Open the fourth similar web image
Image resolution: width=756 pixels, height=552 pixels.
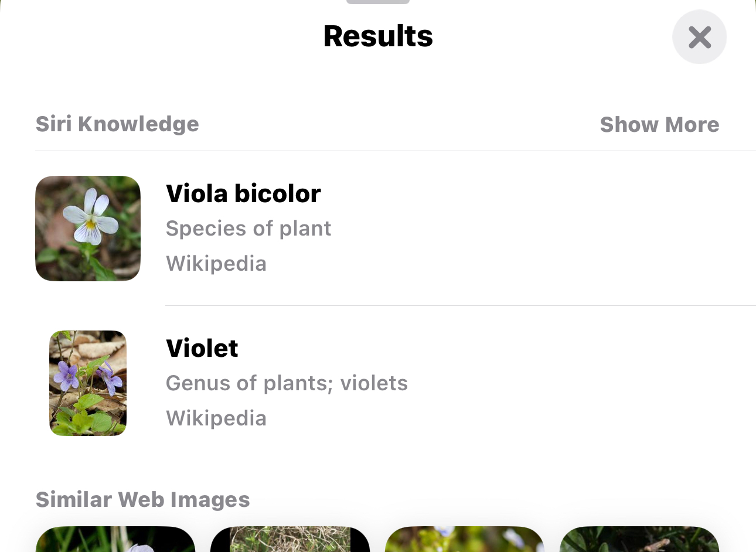tap(639, 540)
